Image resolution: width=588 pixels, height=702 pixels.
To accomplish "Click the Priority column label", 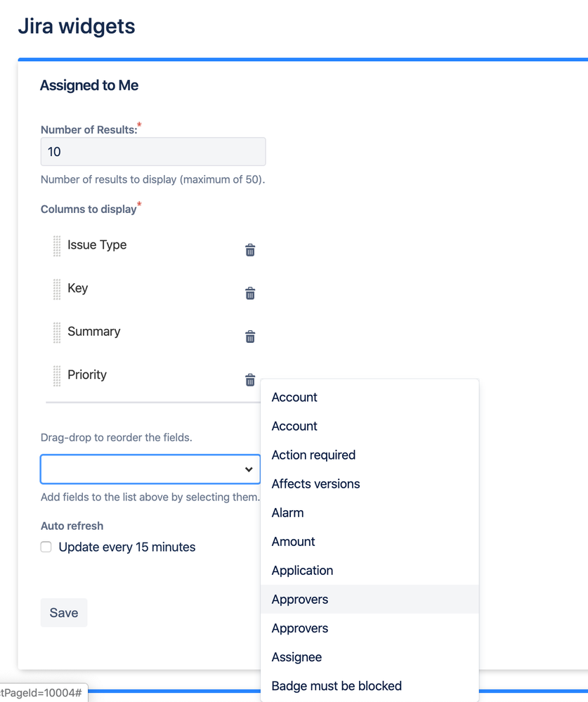I will click(87, 375).
